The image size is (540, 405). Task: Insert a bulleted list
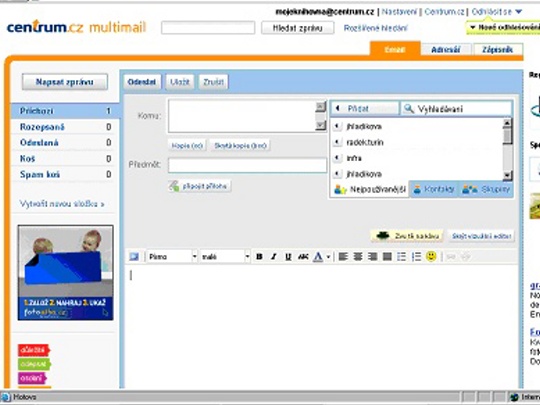click(x=402, y=257)
